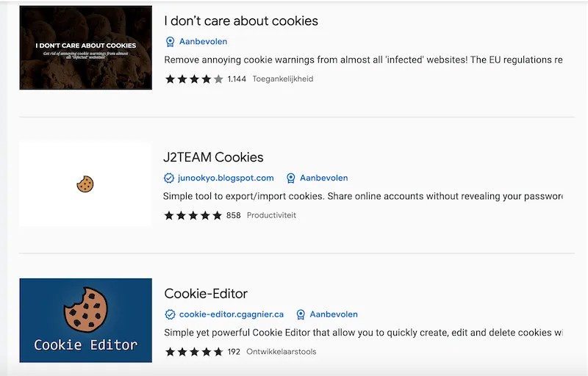Click the 'I don't care about cookies' title
This screenshot has width=588, height=376.
tap(241, 21)
